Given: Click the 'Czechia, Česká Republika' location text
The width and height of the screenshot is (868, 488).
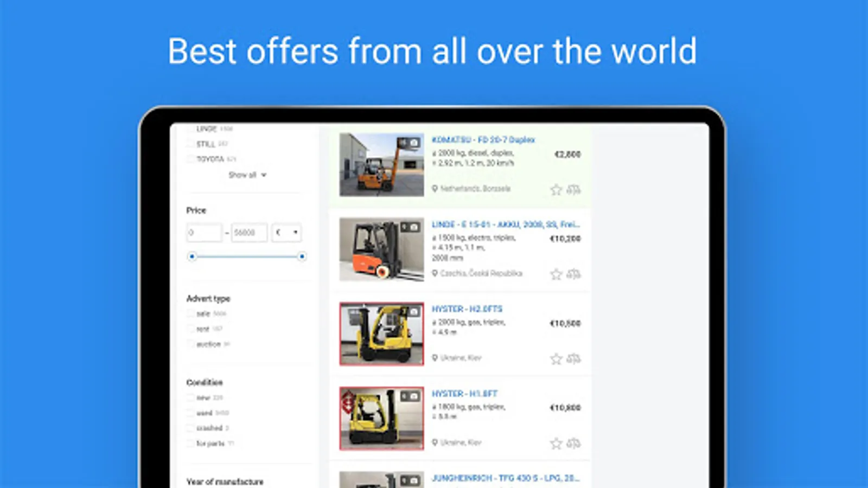Looking at the screenshot, I should tap(481, 273).
